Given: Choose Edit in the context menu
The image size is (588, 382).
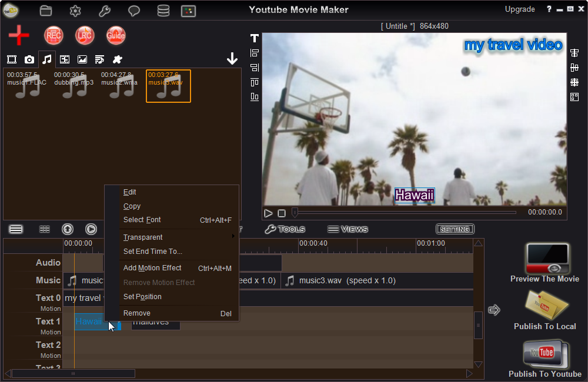Looking at the screenshot, I should pos(172,192).
